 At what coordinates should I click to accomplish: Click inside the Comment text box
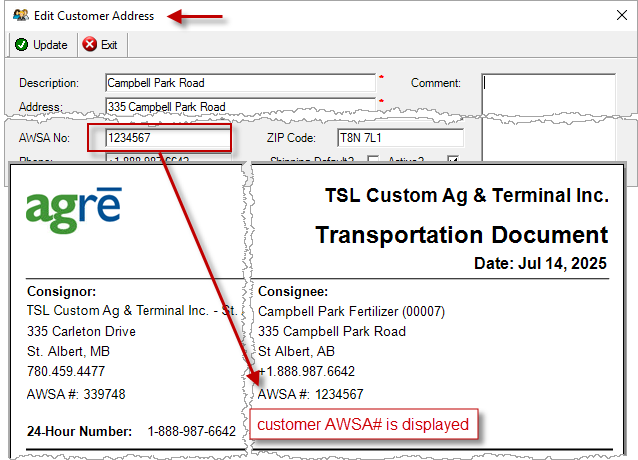click(x=548, y=118)
